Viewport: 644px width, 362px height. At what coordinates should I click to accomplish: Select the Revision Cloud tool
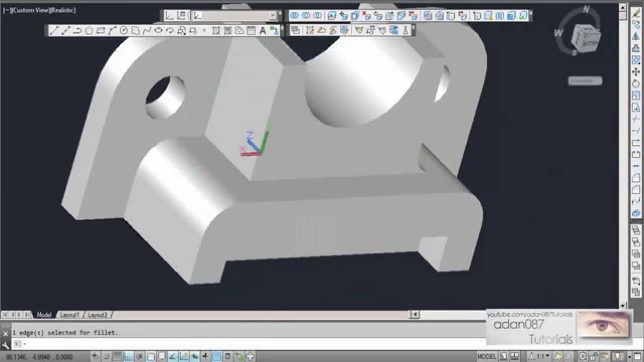pyautogui.click(x=135, y=31)
